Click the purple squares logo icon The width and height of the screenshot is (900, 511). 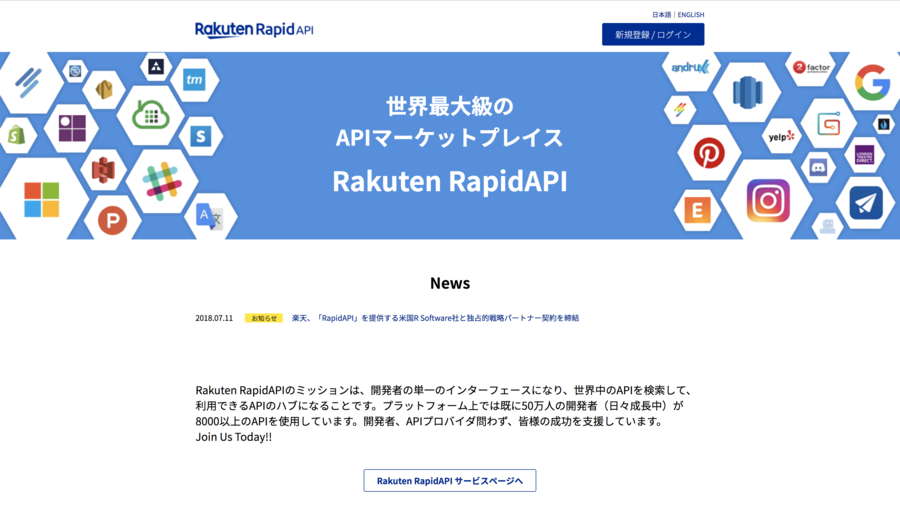tap(72, 129)
